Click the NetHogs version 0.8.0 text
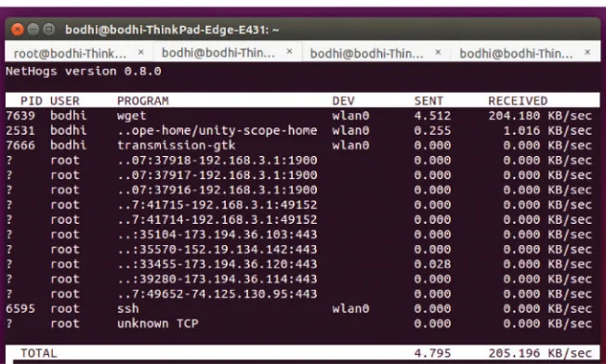The width and height of the screenshot is (606, 364). coord(84,71)
